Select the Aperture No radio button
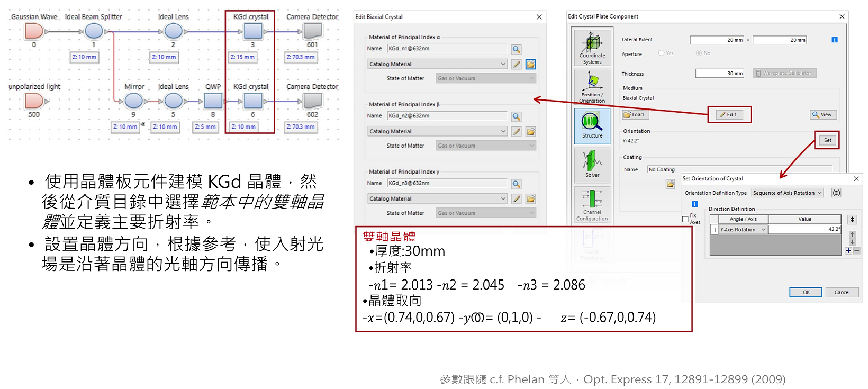 click(699, 53)
